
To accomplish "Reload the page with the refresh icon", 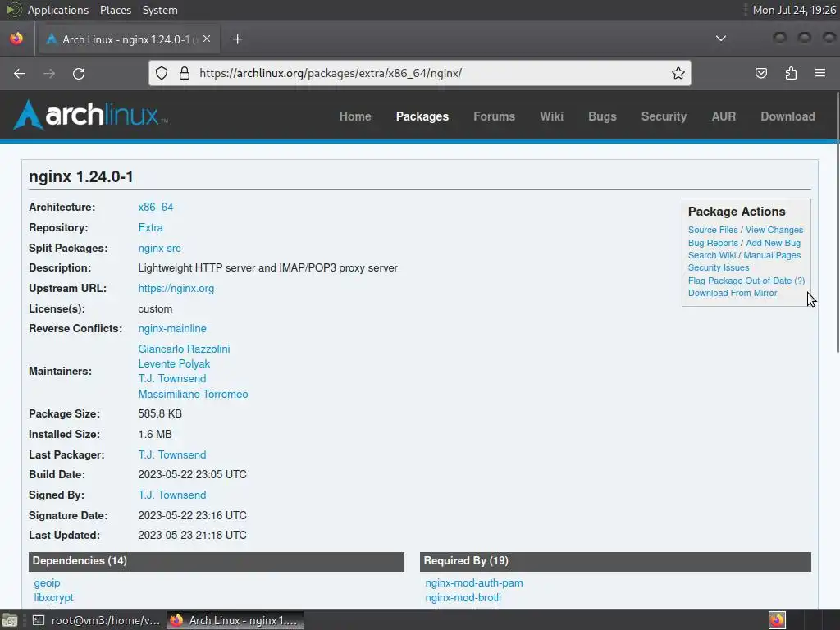I will (79, 73).
